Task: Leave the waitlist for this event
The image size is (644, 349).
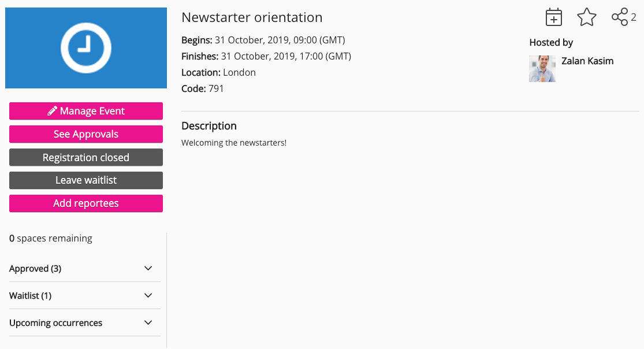Action: point(86,180)
